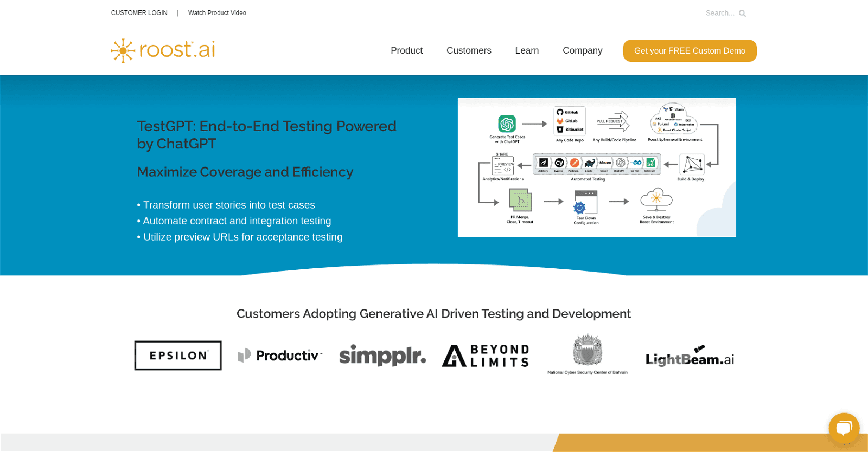Click the Epsilon customer logo
Image resolution: width=868 pixels, height=452 pixels.
point(178,356)
